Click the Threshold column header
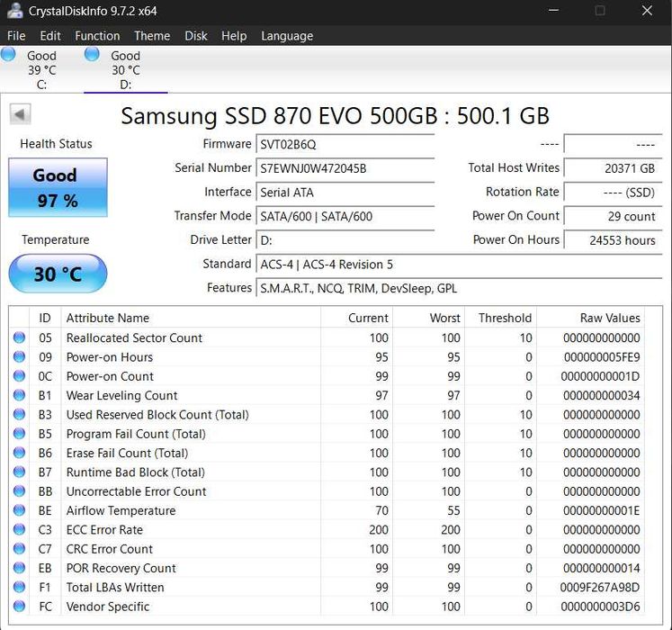 coord(500,318)
